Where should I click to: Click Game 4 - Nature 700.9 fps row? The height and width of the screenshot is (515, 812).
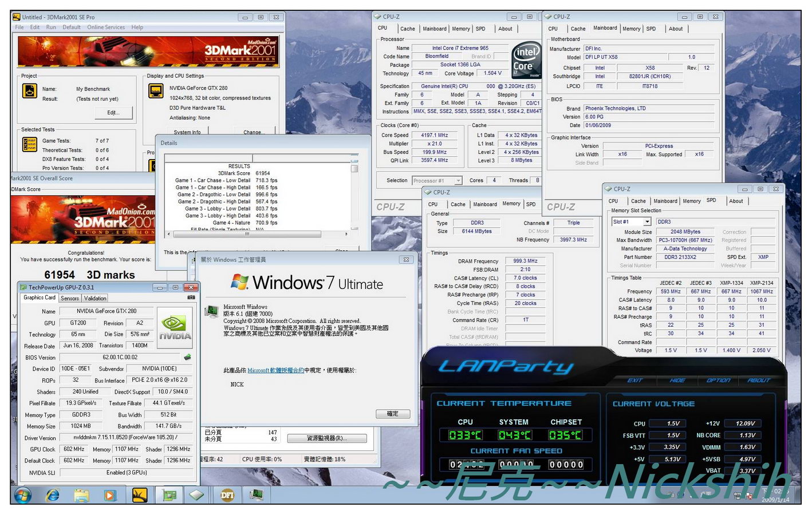pos(245,223)
